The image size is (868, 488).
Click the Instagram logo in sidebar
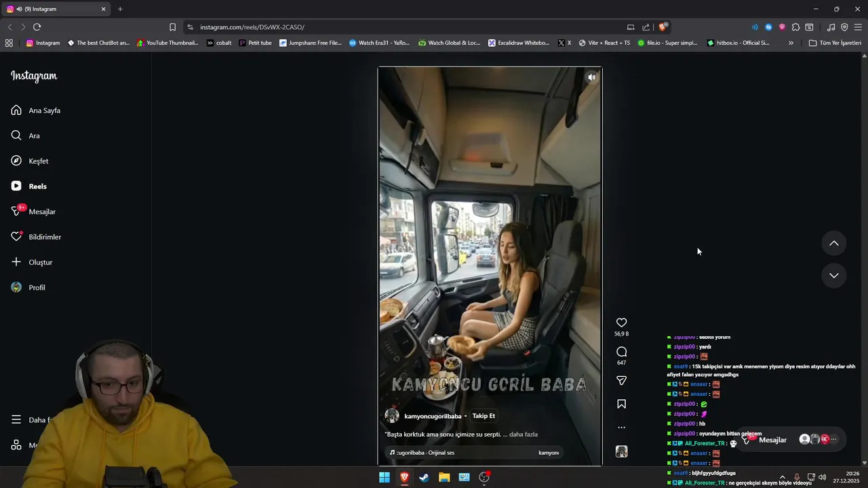[x=34, y=76]
